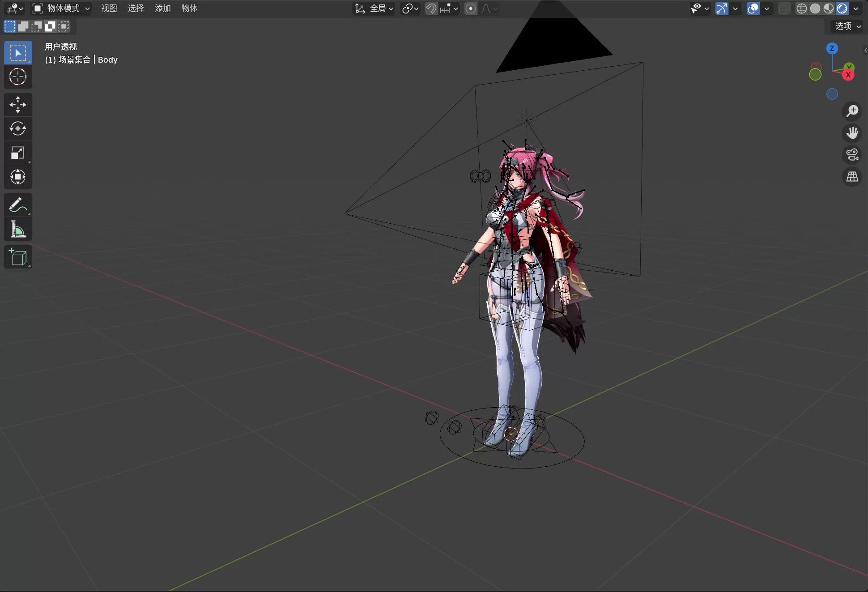The image size is (868, 592).
Task: Choose the Rotate tool
Action: click(x=18, y=129)
